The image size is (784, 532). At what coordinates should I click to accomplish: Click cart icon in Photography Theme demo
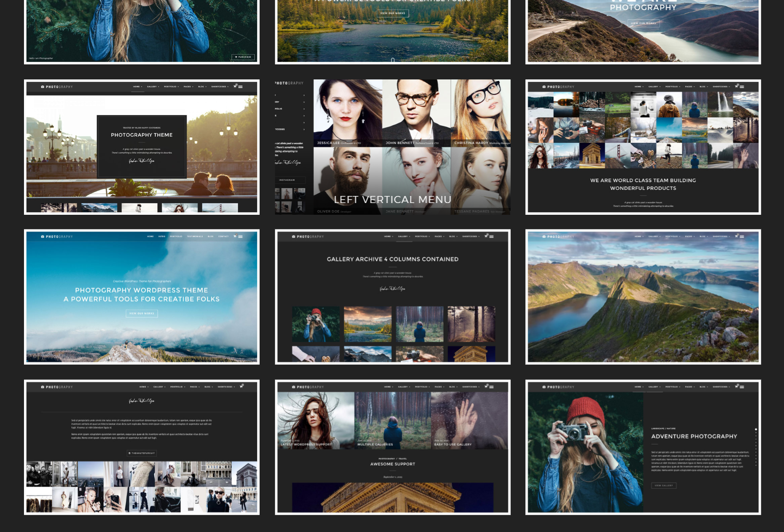(x=235, y=86)
